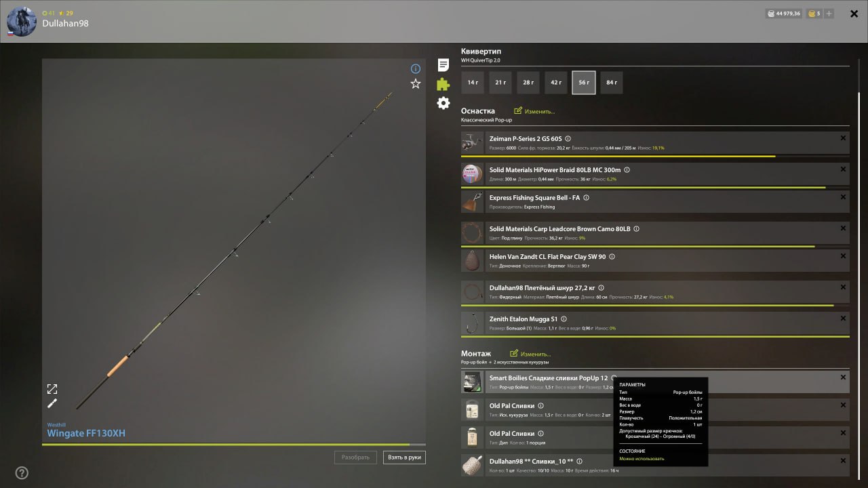Click Изменить next to Оснастка

(x=534, y=111)
